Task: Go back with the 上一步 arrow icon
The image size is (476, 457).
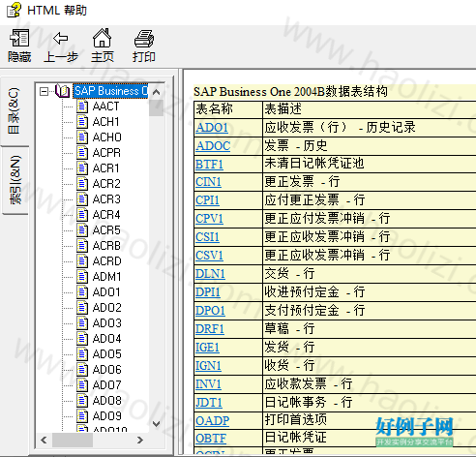Action: point(61,38)
